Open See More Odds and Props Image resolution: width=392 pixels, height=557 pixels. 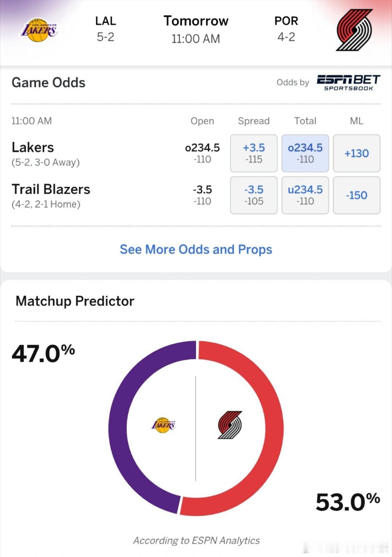tap(196, 249)
